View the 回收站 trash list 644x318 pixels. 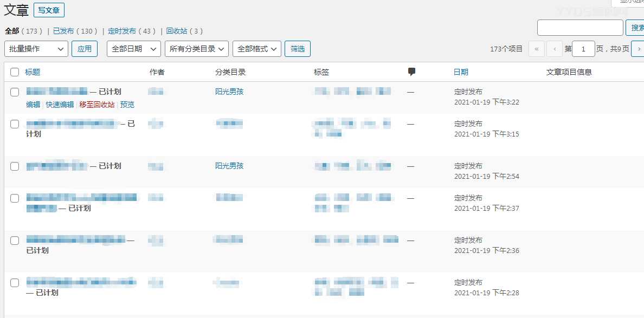(x=177, y=31)
